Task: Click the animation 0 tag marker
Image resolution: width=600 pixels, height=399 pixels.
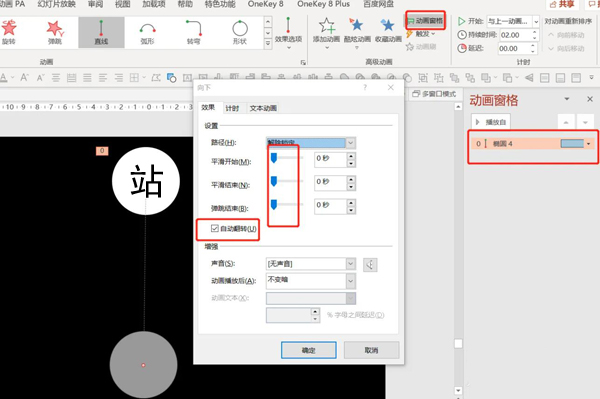Action: tap(102, 151)
